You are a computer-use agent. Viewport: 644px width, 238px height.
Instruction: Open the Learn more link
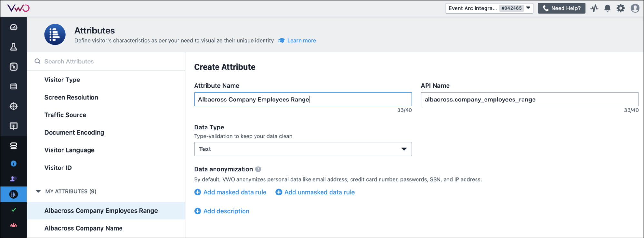[x=302, y=40]
